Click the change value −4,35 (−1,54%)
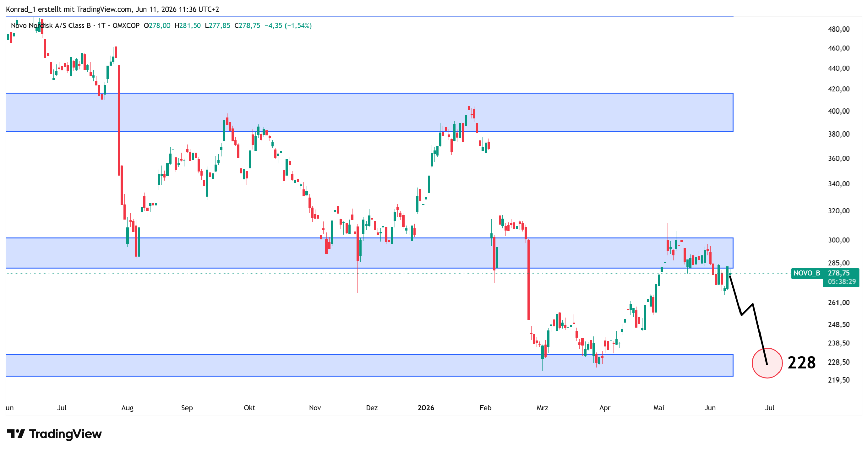This screenshot has width=868, height=452. click(288, 26)
